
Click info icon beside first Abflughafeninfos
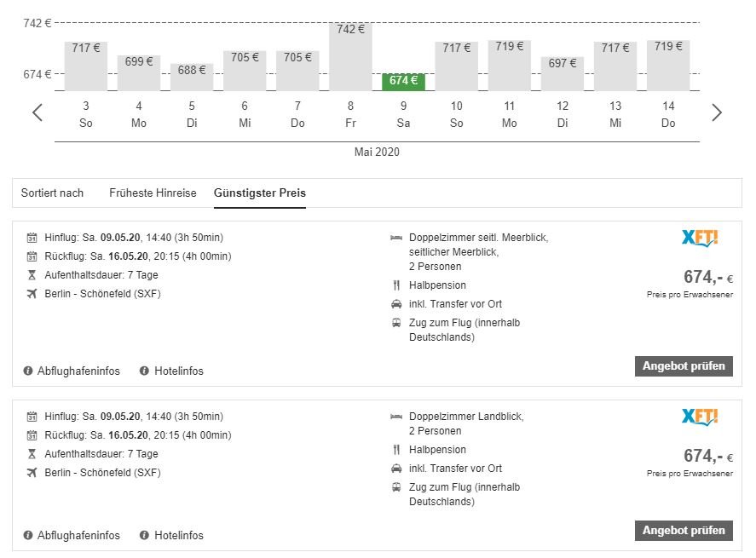(28, 371)
